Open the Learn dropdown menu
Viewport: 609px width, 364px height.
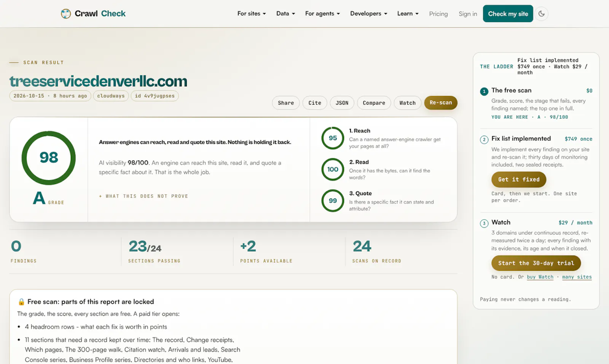tap(408, 14)
